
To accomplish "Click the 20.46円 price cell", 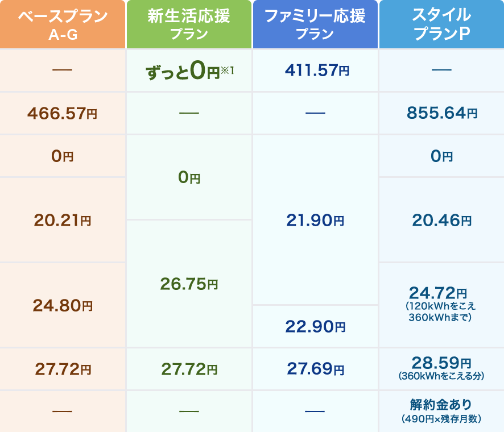I will pyautogui.click(x=441, y=220).
